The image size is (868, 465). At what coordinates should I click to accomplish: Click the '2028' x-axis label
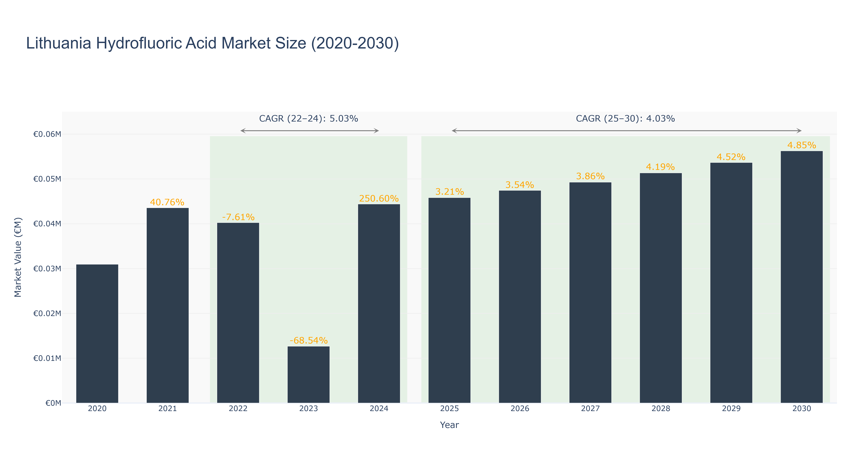(660, 408)
